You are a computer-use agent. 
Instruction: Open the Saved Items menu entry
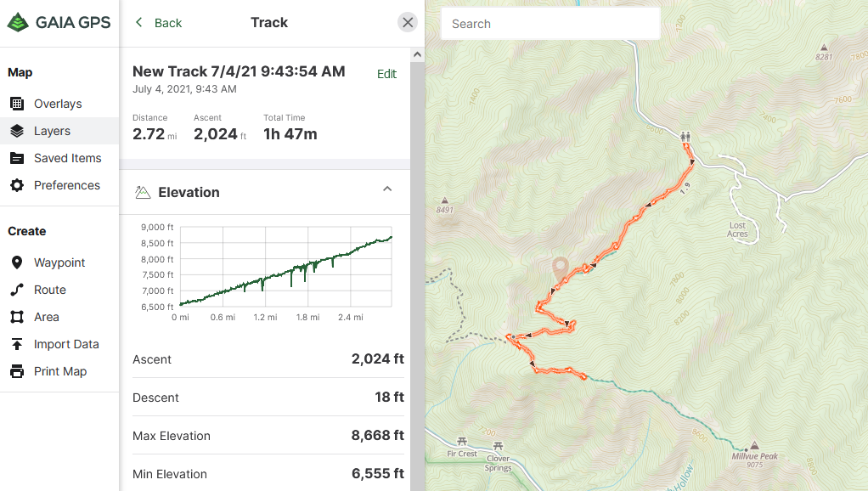point(67,158)
